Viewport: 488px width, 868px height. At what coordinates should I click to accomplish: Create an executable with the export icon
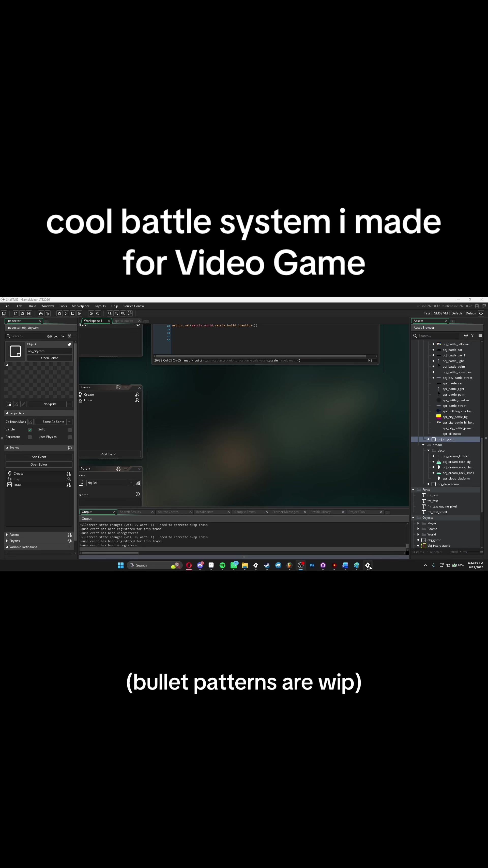[41, 313]
